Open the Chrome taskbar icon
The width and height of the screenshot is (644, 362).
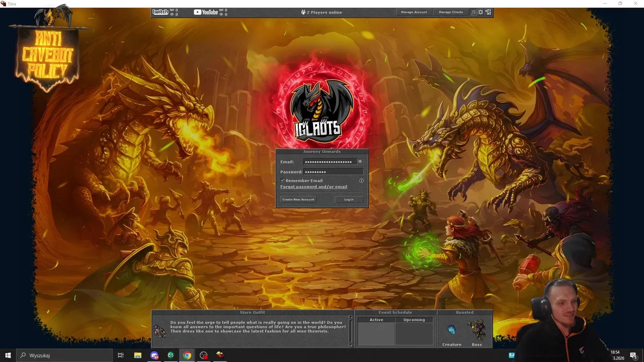(x=187, y=355)
